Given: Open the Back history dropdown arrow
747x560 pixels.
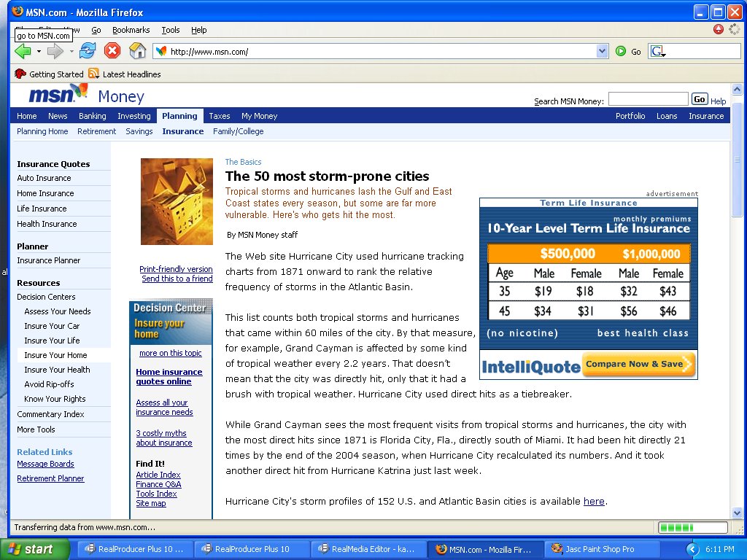Looking at the screenshot, I should tap(39, 51).
